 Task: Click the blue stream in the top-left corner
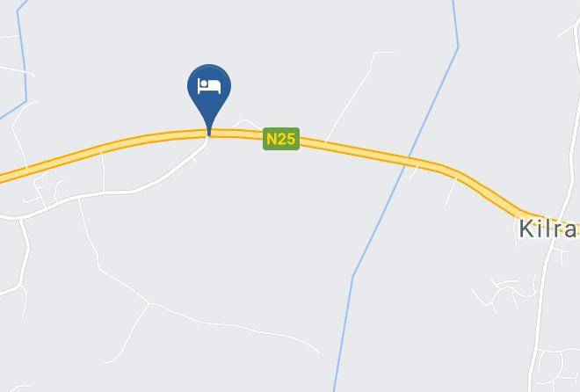pos(22,55)
